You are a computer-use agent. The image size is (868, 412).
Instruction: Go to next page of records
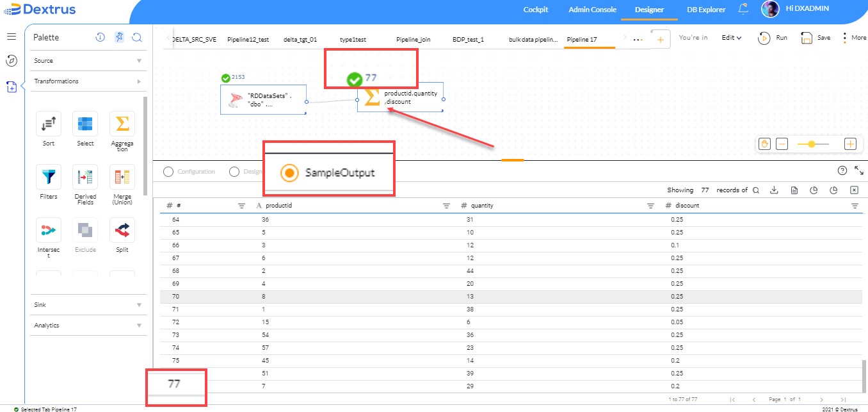coord(822,399)
